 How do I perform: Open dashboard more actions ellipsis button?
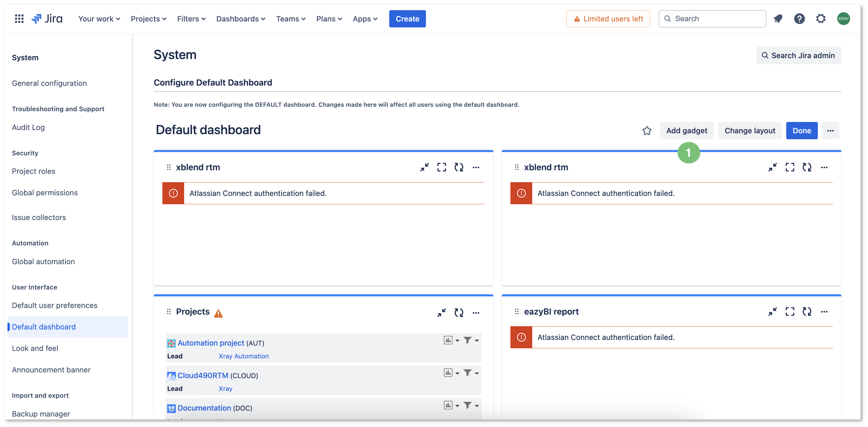coord(830,131)
